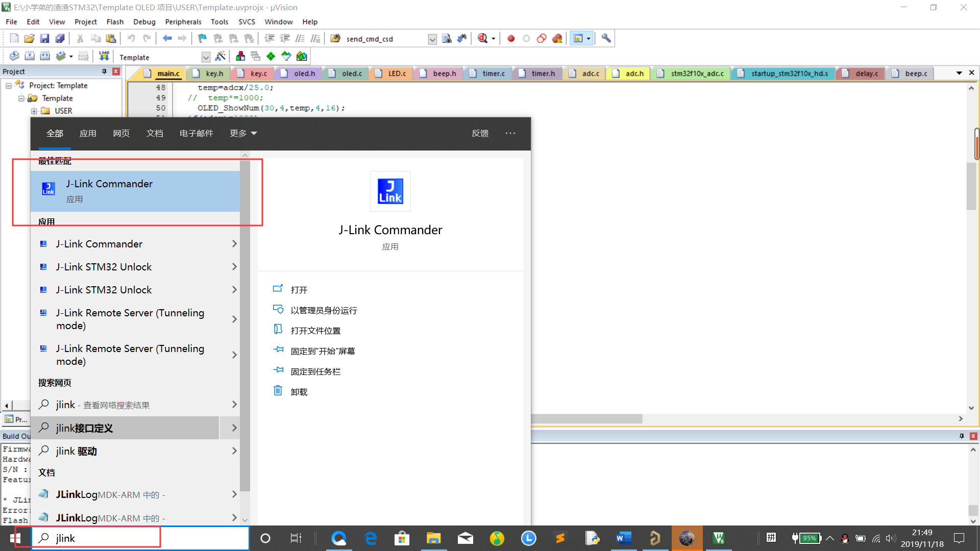
Task: Insert a breakpoint at current line
Action: click(x=510, y=38)
